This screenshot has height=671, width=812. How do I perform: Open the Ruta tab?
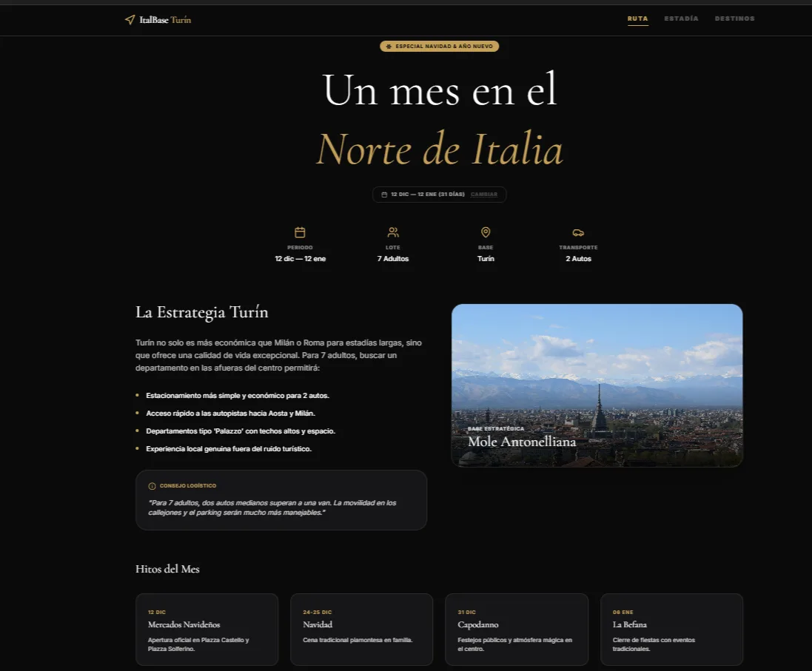click(x=637, y=18)
